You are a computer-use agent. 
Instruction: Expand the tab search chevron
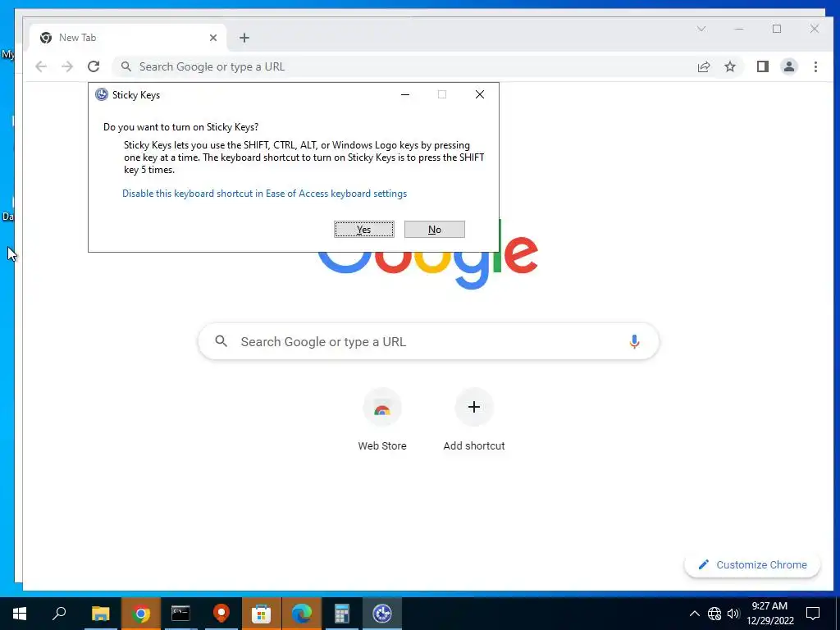tap(701, 29)
